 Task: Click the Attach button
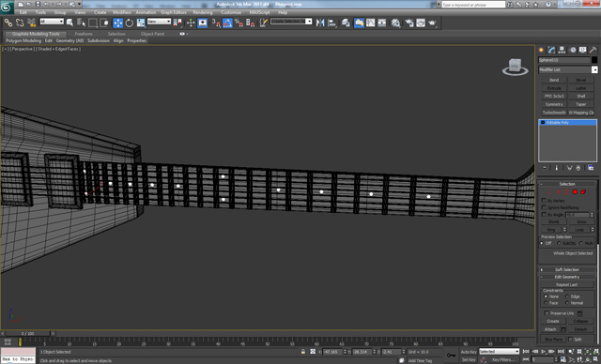tap(550, 329)
